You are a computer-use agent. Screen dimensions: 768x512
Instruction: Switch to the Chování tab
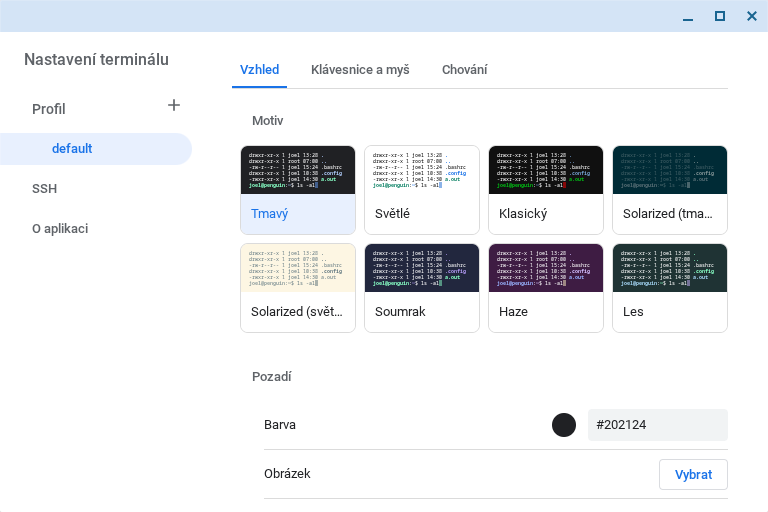tap(464, 70)
